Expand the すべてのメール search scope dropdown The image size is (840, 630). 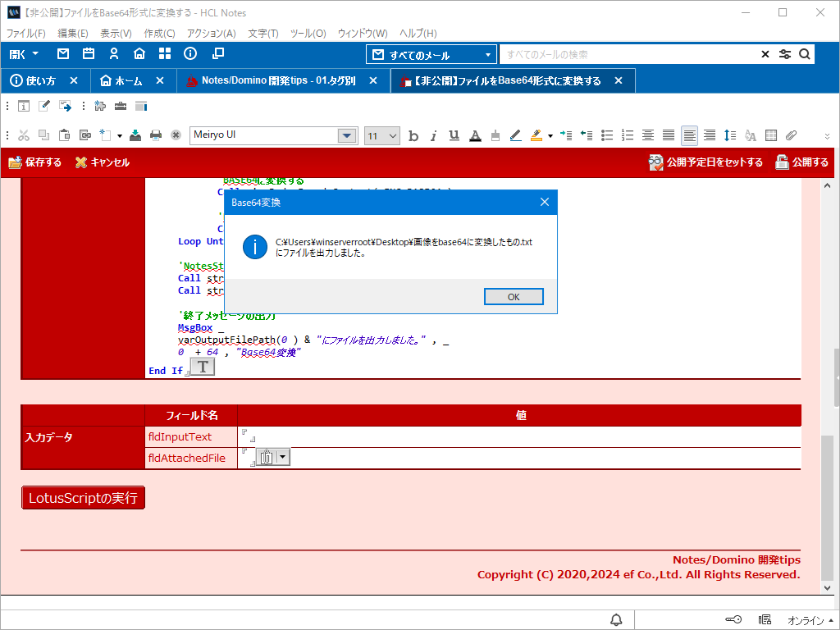click(488, 55)
